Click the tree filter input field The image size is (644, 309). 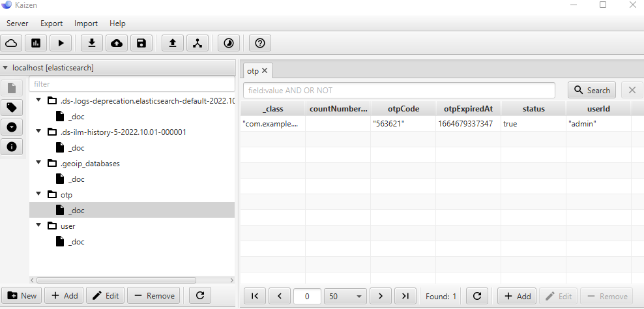[132, 84]
